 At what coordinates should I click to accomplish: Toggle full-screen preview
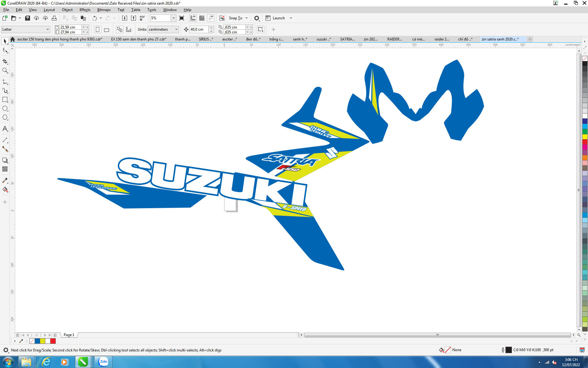tap(182, 18)
